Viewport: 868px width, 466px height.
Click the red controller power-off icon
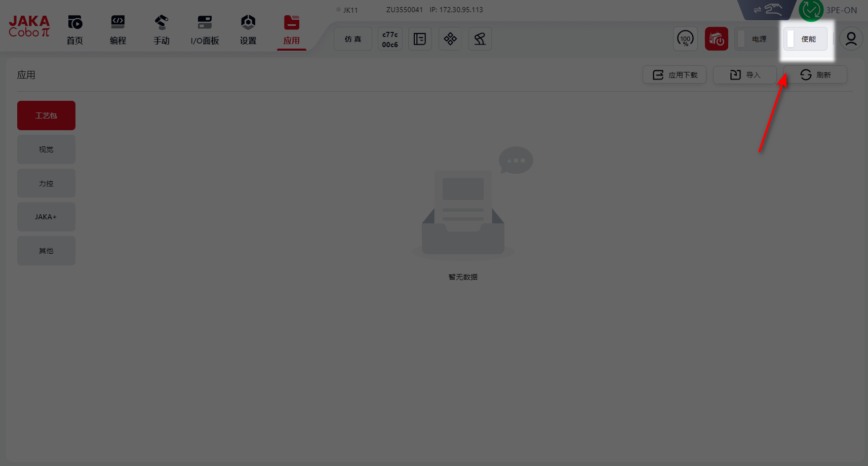[x=716, y=39]
